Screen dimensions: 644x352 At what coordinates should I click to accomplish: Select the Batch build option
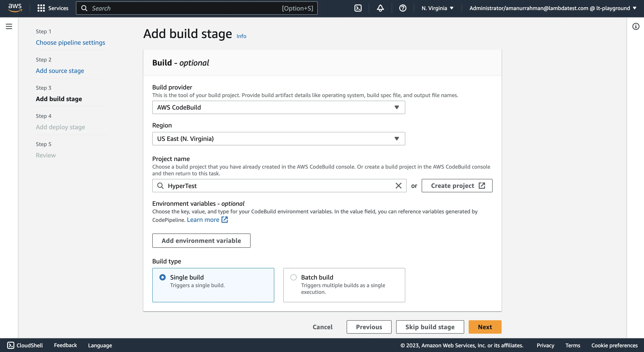coord(294,277)
